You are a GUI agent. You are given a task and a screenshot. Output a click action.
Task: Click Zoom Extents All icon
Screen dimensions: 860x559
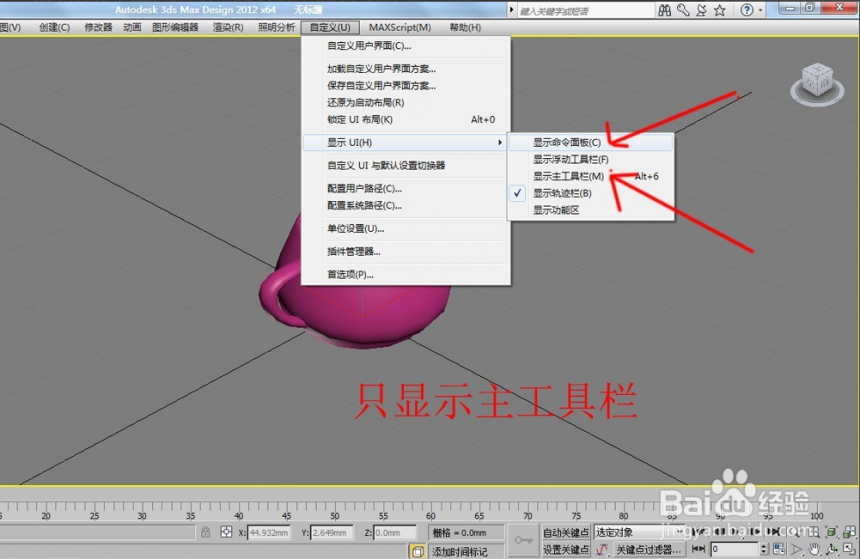point(849,532)
